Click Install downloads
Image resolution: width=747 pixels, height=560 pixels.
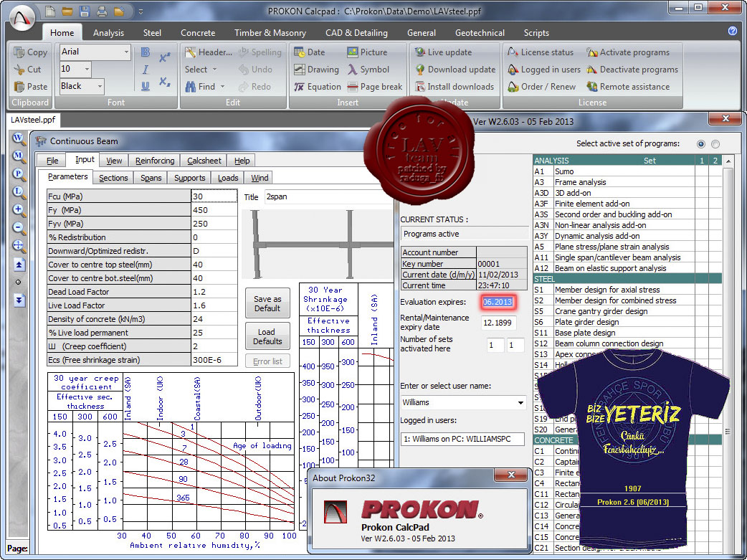click(454, 87)
